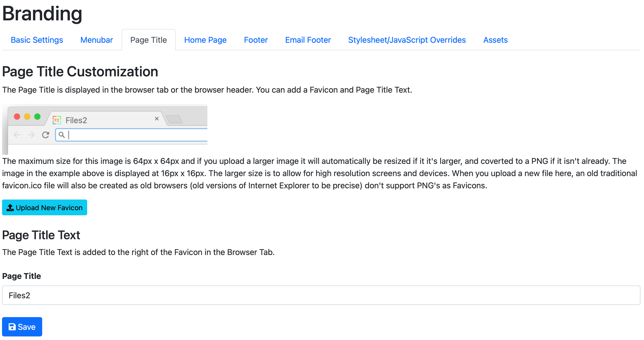Click the reload icon in browser preview

45,135
